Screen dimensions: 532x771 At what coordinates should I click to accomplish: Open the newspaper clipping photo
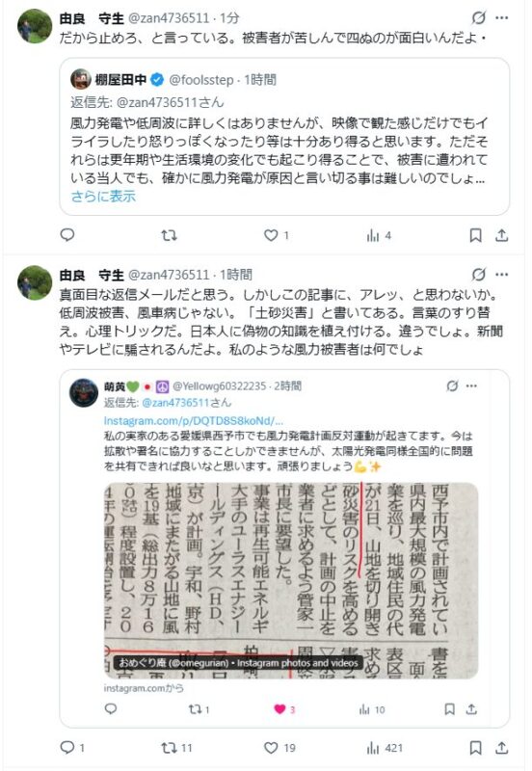point(291,581)
